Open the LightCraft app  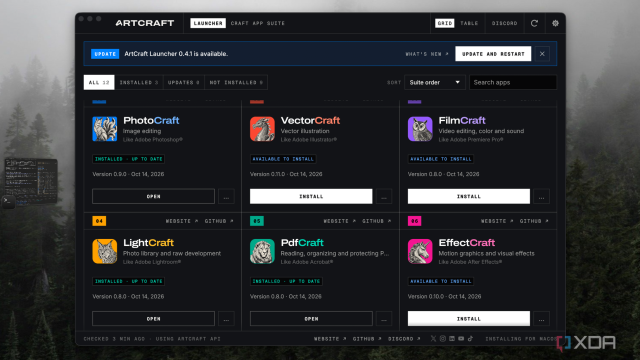(x=153, y=319)
